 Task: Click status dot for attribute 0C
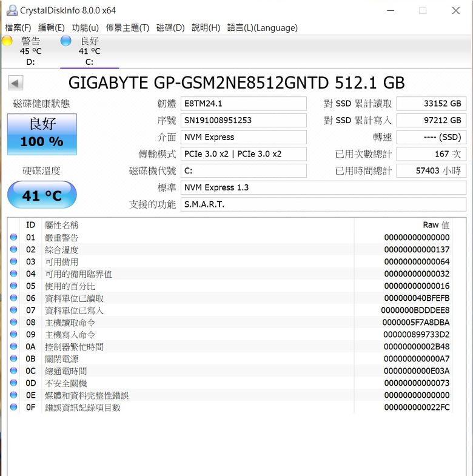(14, 370)
